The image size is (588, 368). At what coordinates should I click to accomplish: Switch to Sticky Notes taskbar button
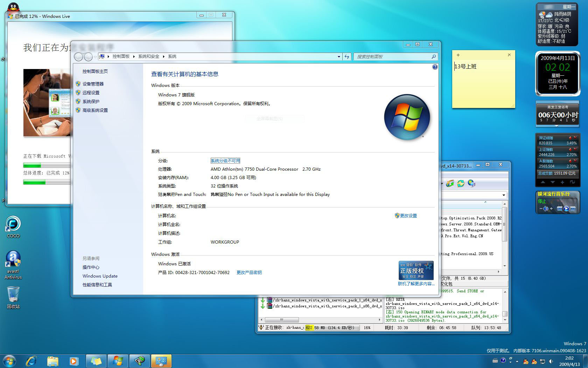[97, 361]
